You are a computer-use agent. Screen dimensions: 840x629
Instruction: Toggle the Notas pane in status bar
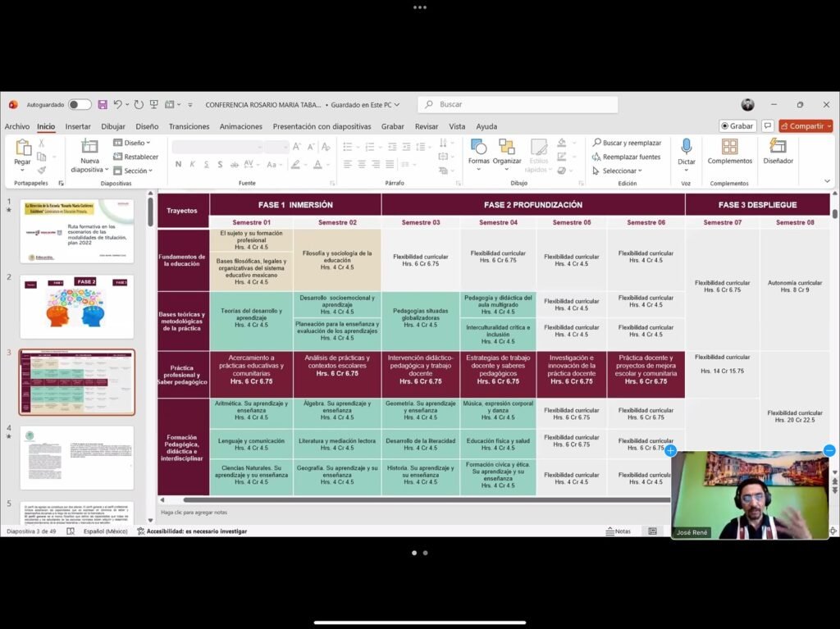tap(618, 531)
